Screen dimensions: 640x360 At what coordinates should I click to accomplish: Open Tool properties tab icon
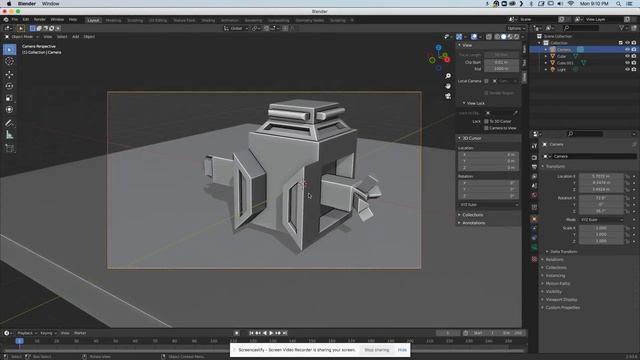(534, 146)
